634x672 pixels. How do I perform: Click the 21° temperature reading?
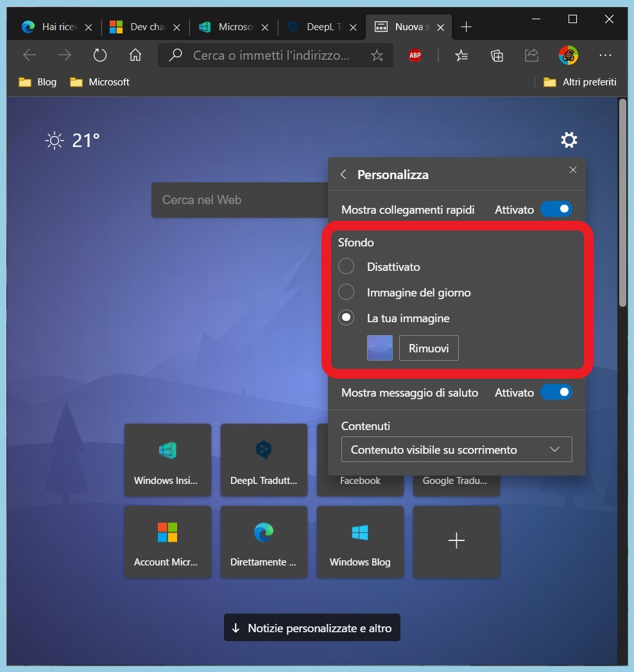(86, 141)
